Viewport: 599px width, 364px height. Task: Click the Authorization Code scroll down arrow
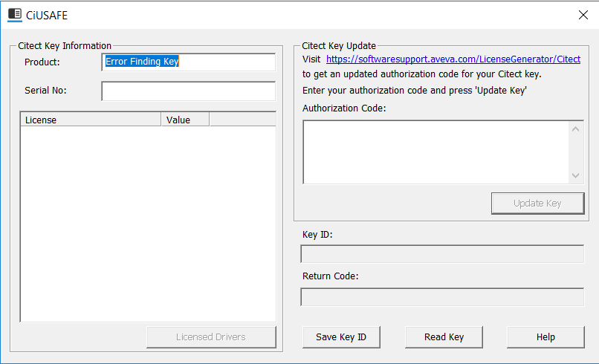(576, 175)
